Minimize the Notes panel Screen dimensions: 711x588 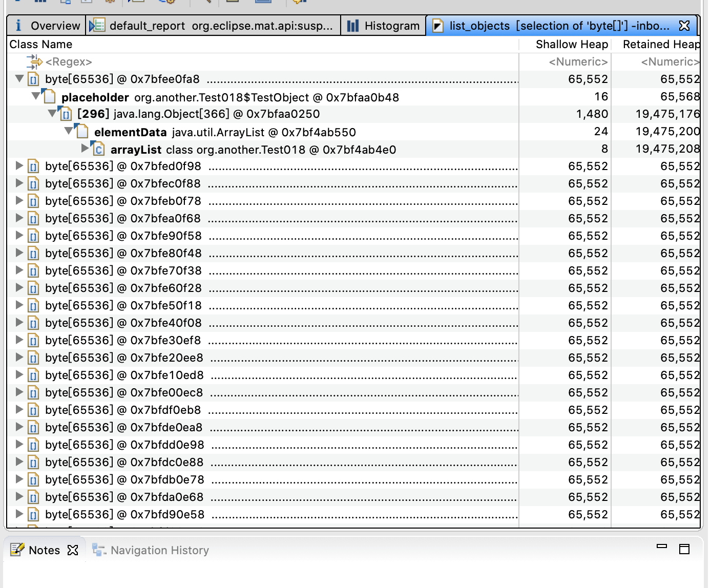(662, 546)
